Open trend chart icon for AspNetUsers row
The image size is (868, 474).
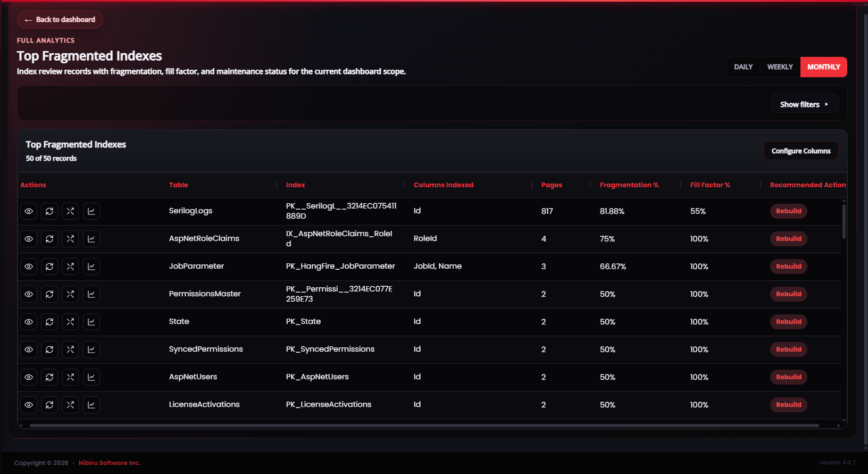[x=91, y=377]
